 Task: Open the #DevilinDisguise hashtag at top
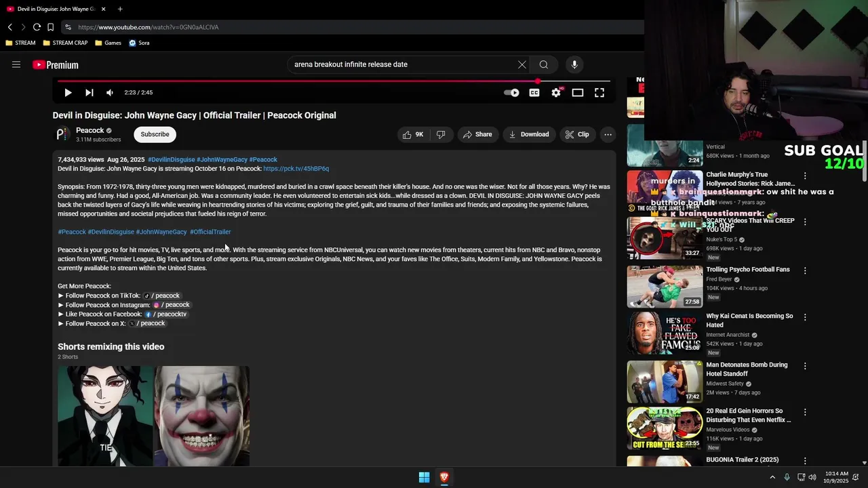click(172, 160)
